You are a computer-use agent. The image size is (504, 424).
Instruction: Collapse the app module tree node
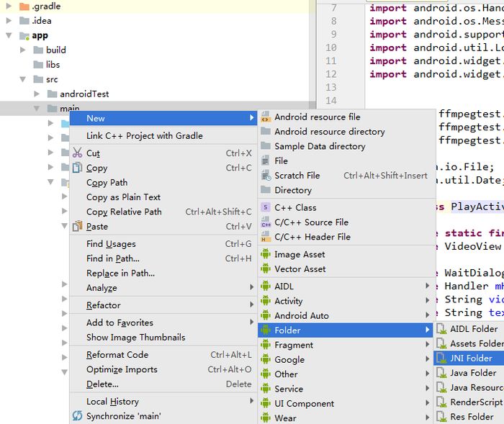pyautogui.click(x=9, y=35)
